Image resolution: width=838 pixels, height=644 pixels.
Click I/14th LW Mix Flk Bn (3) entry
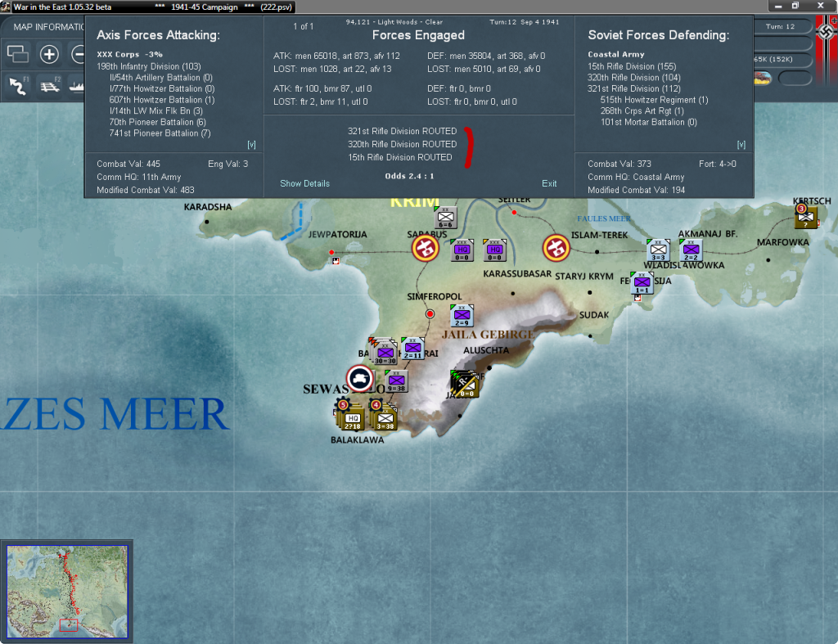tap(156, 111)
